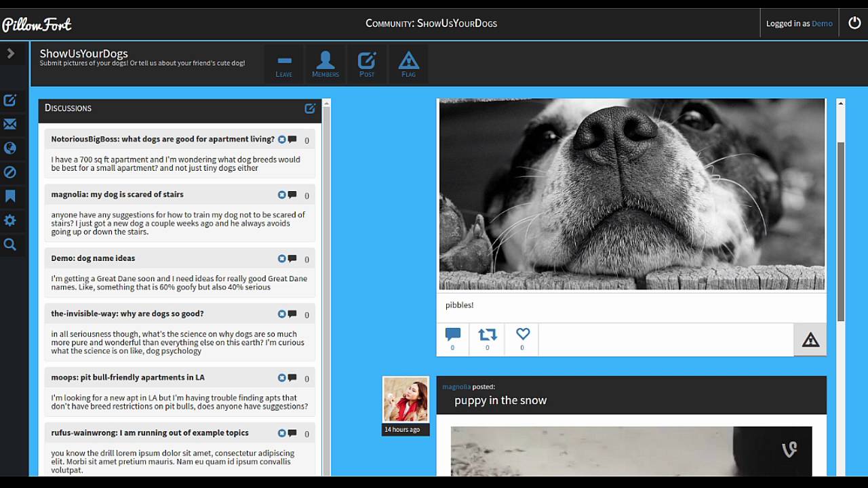Open bookmarks from the sidebar
The image size is (868, 488).
click(x=10, y=197)
